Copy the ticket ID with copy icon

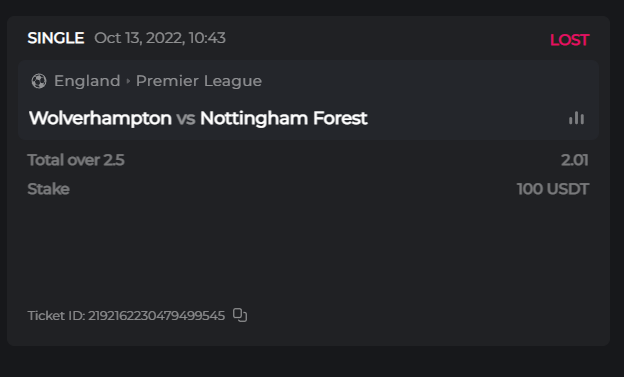click(240, 315)
